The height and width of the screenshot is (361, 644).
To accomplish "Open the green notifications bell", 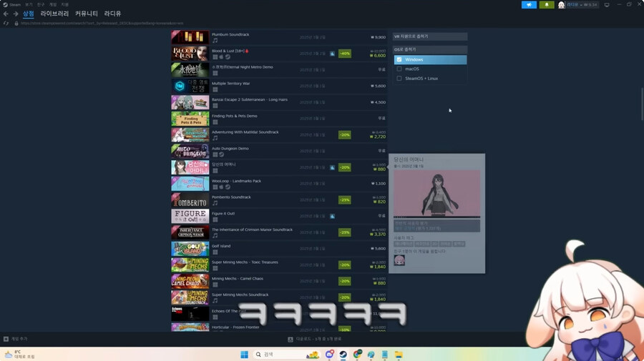I will (x=547, y=4).
